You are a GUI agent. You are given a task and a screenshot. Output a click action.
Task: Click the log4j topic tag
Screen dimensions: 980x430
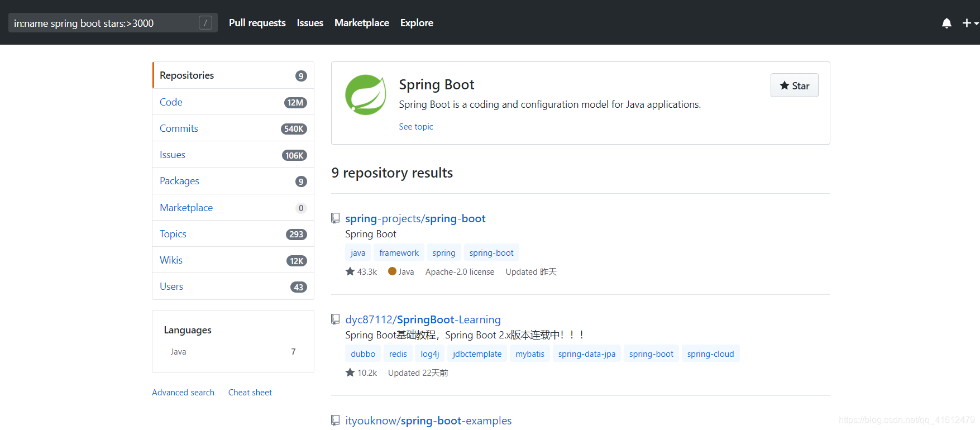[x=430, y=353]
